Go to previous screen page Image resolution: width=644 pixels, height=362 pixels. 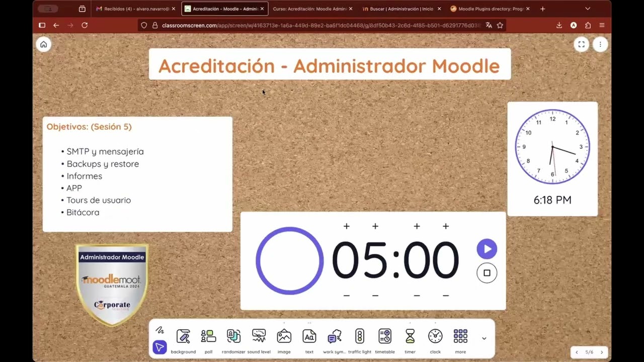point(577,352)
